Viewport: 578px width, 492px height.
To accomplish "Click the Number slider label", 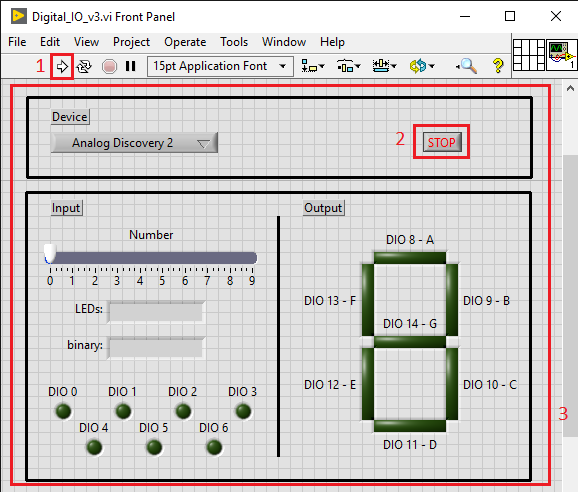I will pyautogui.click(x=151, y=235).
